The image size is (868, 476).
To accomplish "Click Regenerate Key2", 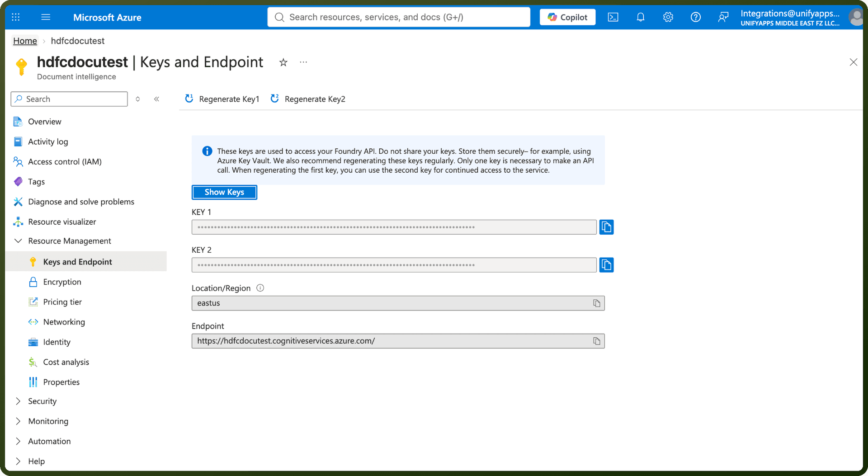I will point(308,99).
